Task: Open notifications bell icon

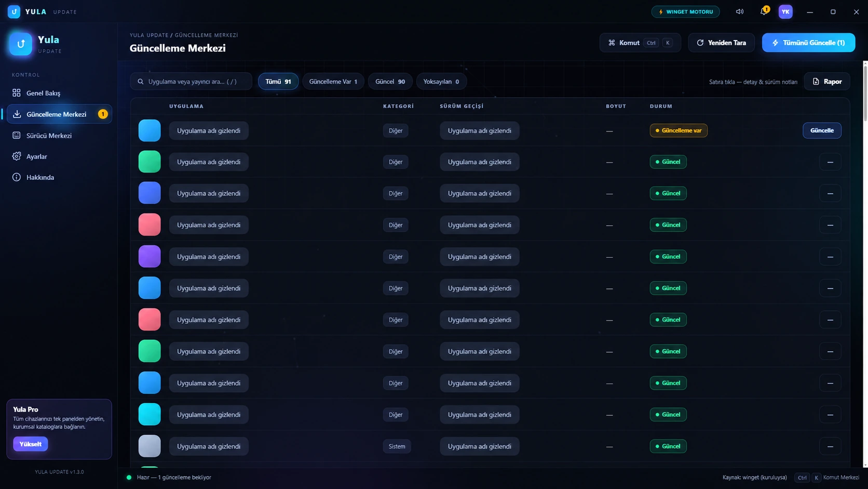Action: click(x=764, y=11)
